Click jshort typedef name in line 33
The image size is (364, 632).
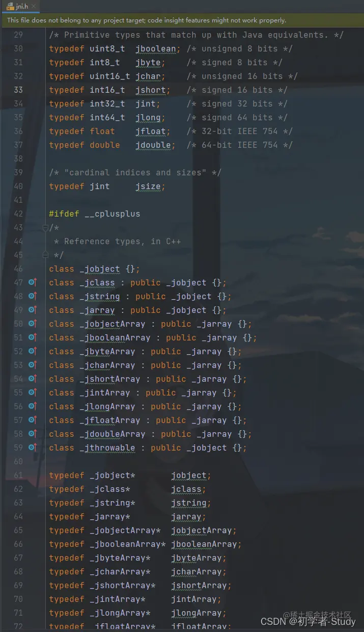pos(151,90)
